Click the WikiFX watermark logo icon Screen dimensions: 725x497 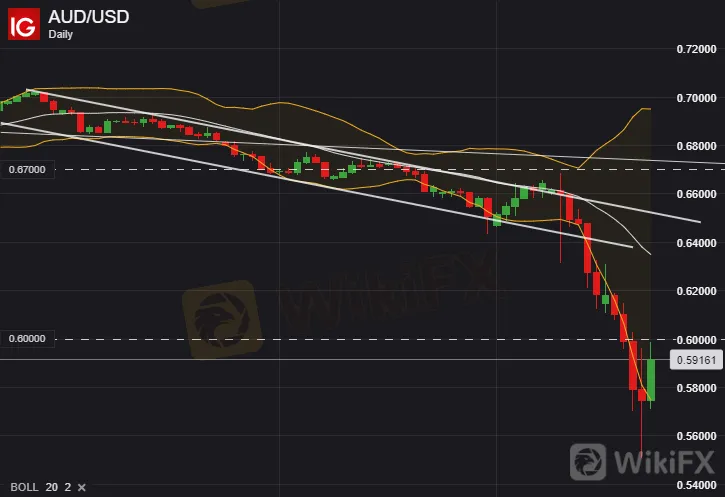click(x=588, y=461)
